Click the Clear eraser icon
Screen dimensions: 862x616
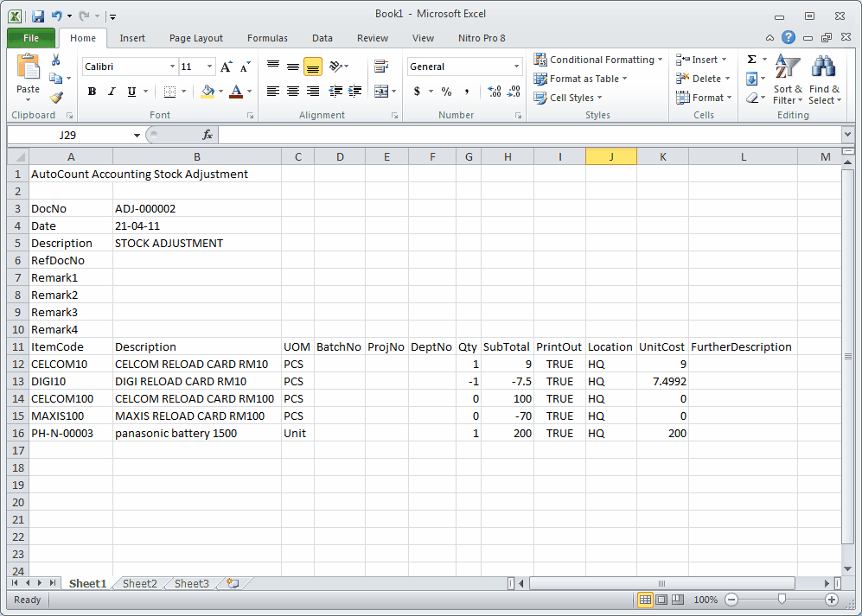tap(752, 98)
